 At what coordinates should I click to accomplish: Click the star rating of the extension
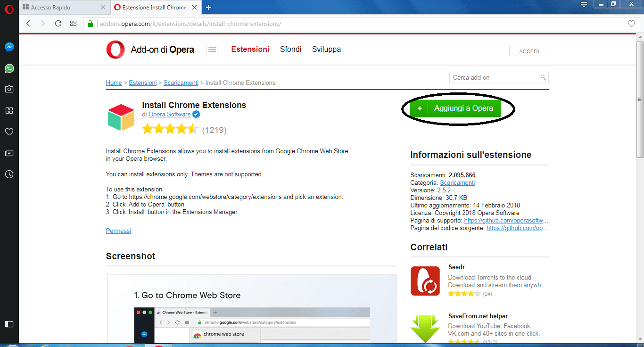[170, 129]
